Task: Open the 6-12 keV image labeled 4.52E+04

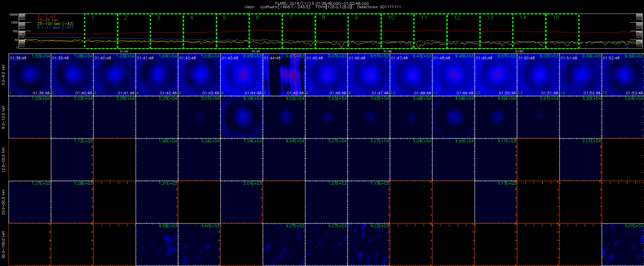Action: click(284, 117)
